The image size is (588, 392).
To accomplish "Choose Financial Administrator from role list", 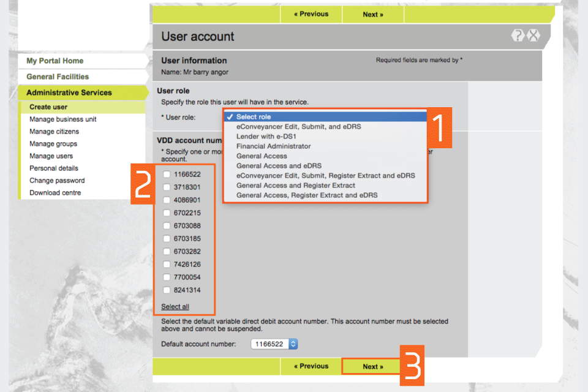I will pos(273,146).
